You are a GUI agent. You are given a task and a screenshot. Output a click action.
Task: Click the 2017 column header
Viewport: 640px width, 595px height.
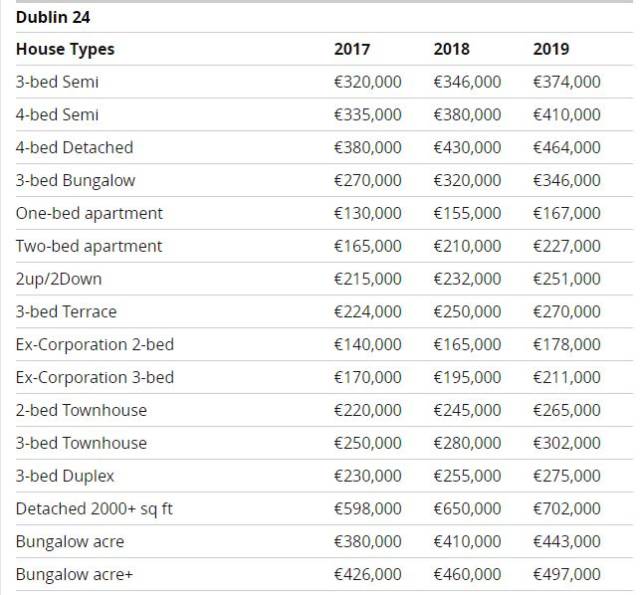tap(351, 49)
